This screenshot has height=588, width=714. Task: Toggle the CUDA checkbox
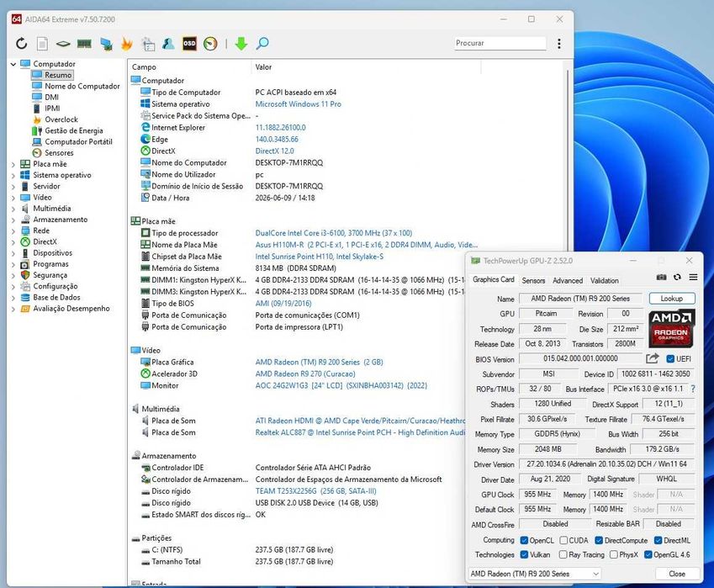click(x=563, y=541)
